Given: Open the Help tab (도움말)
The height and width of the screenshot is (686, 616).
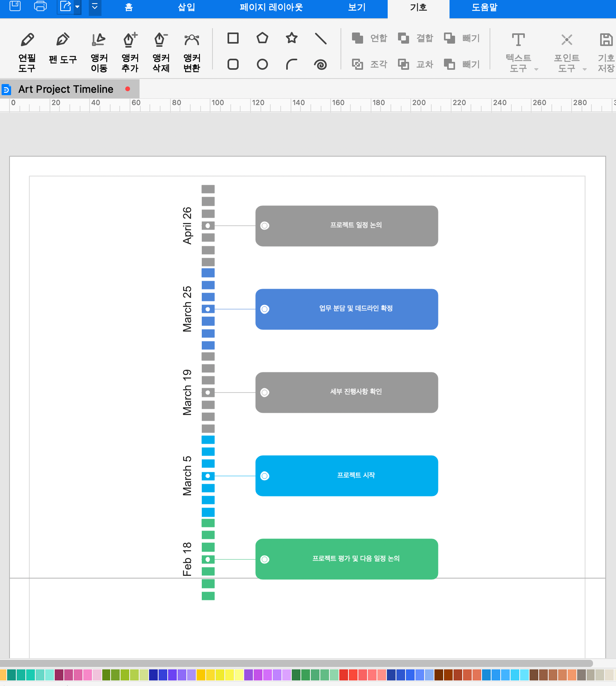Looking at the screenshot, I should coord(484,8).
